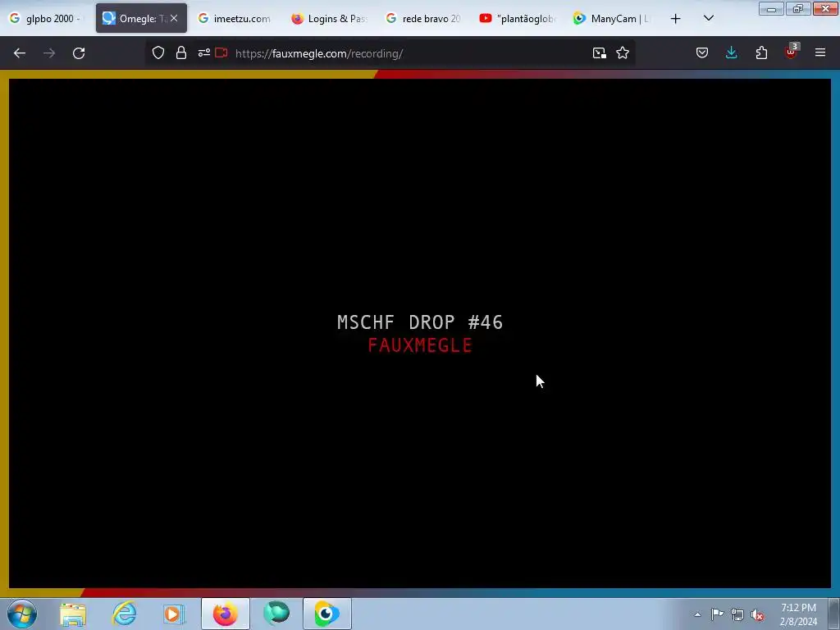Restore down the Firefox window
The height and width of the screenshot is (630, 840).
[x=798, y=8]
